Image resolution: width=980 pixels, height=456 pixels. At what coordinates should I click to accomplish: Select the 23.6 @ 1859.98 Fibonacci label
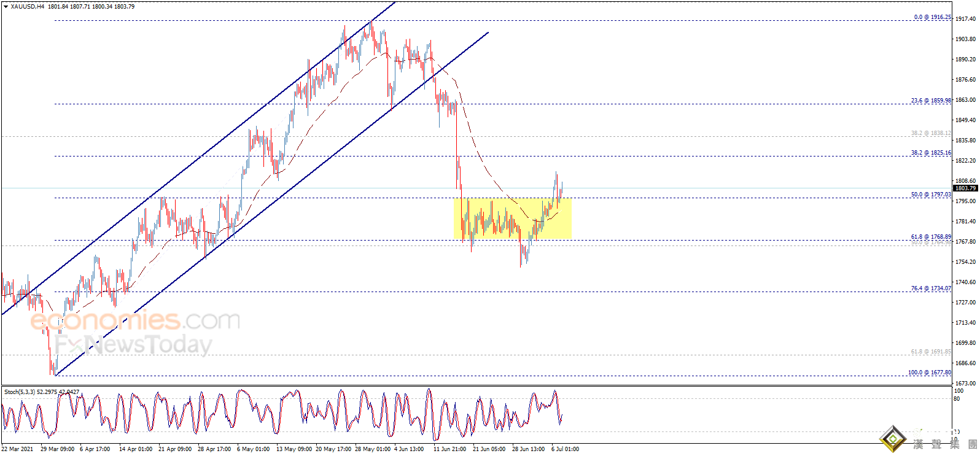931,101
